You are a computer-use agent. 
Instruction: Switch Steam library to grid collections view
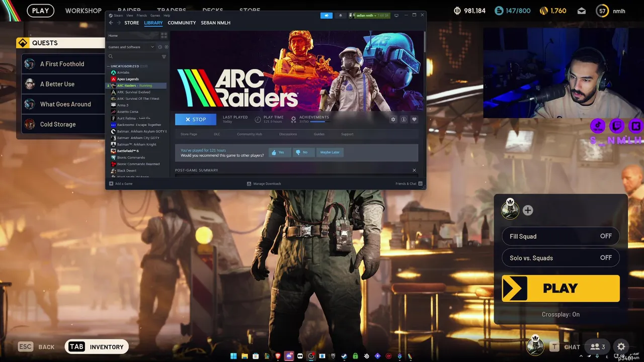pyautogui.click(x=164, y=36)
